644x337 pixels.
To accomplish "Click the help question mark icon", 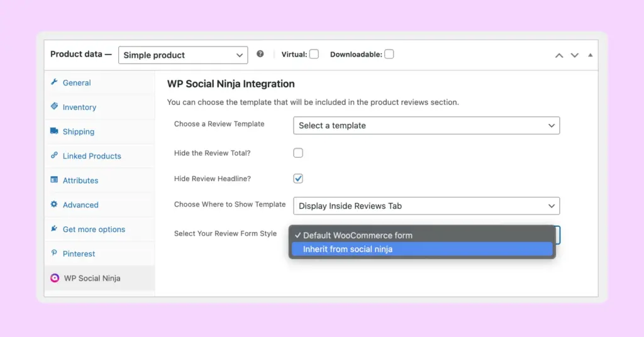I will point(260,55).
